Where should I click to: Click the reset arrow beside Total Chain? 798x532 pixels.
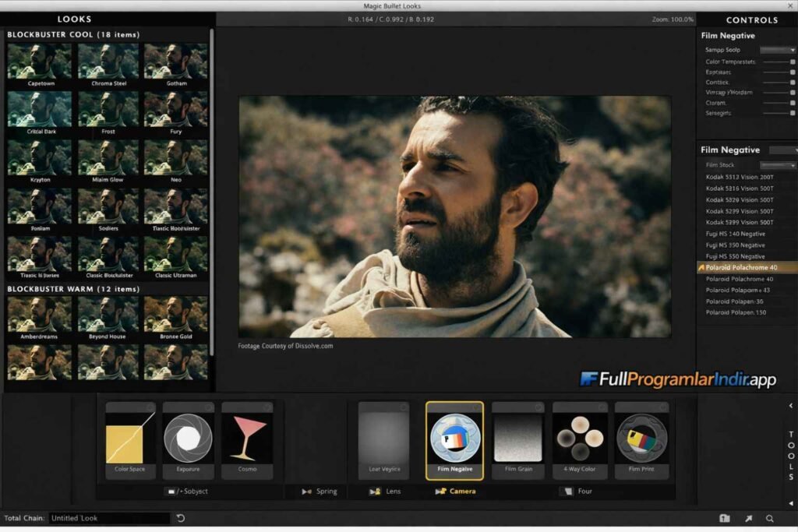click(180, 517)
